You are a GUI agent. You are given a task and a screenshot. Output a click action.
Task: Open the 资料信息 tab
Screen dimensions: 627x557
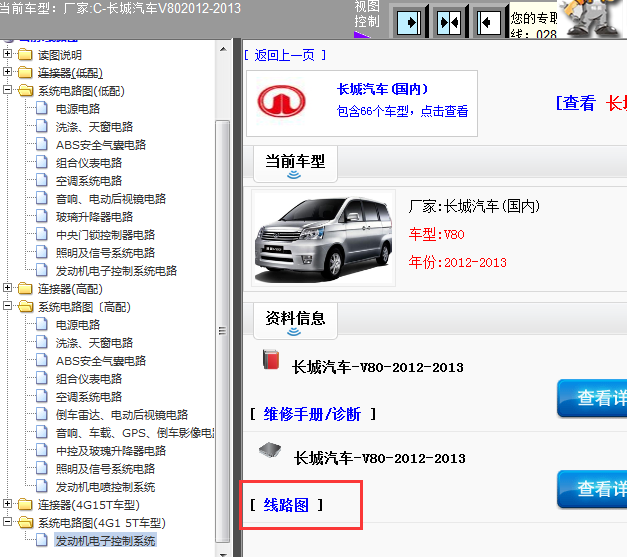[x=295, y=321]
